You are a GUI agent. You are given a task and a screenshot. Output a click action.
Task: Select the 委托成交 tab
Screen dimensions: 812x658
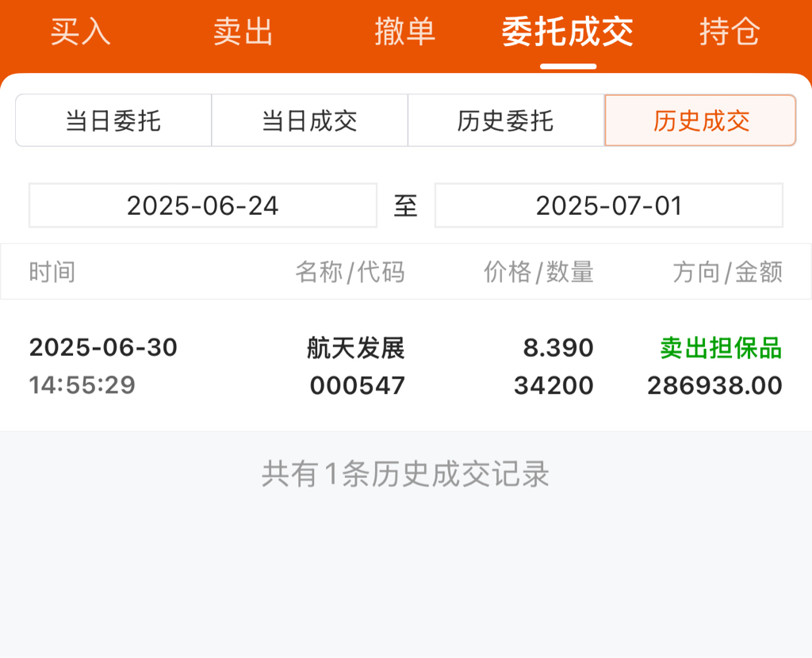[568, 32]
